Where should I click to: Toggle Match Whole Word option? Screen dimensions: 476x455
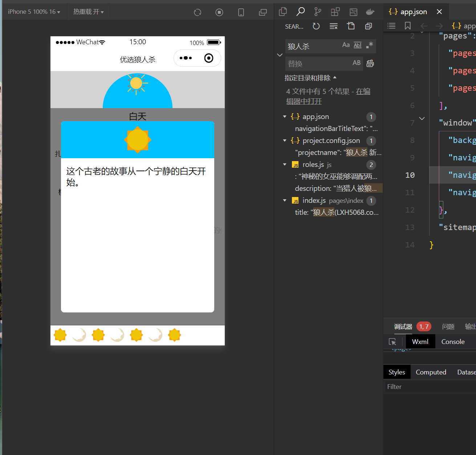[358, 45]
